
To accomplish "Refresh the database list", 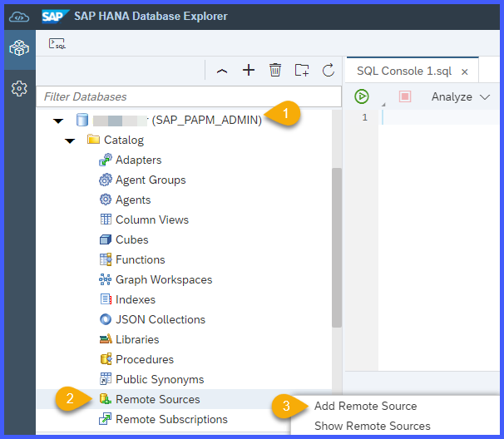I will (x=329, y=70).
